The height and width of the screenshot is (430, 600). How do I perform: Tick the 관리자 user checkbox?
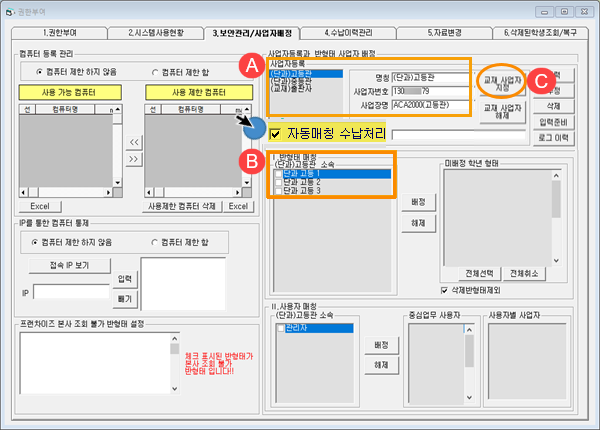click(278, 326)
